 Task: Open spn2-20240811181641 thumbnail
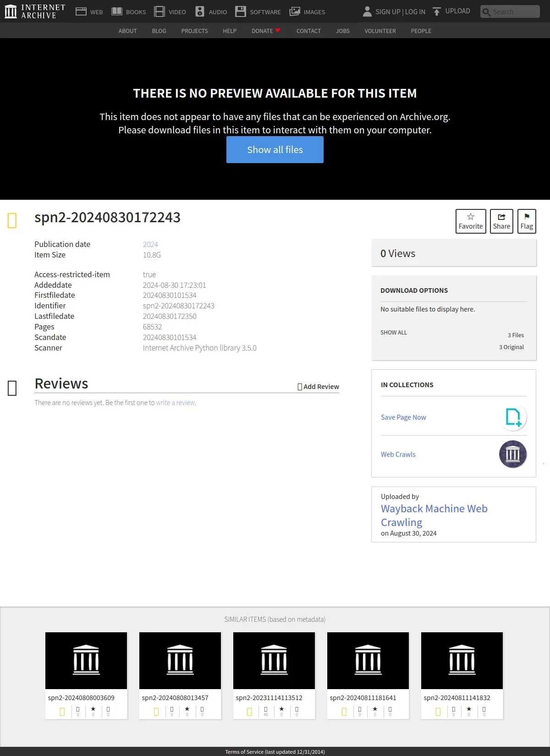(368, 661)
